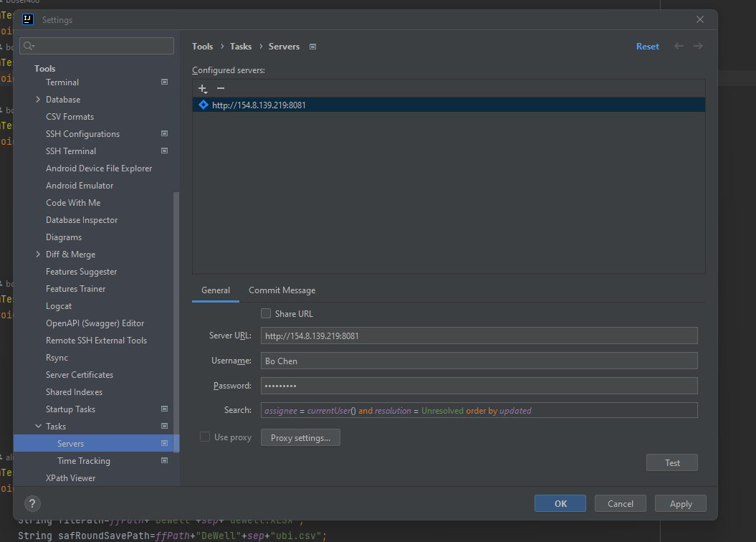Select Database Inspector in the tree

coord(82,220)
